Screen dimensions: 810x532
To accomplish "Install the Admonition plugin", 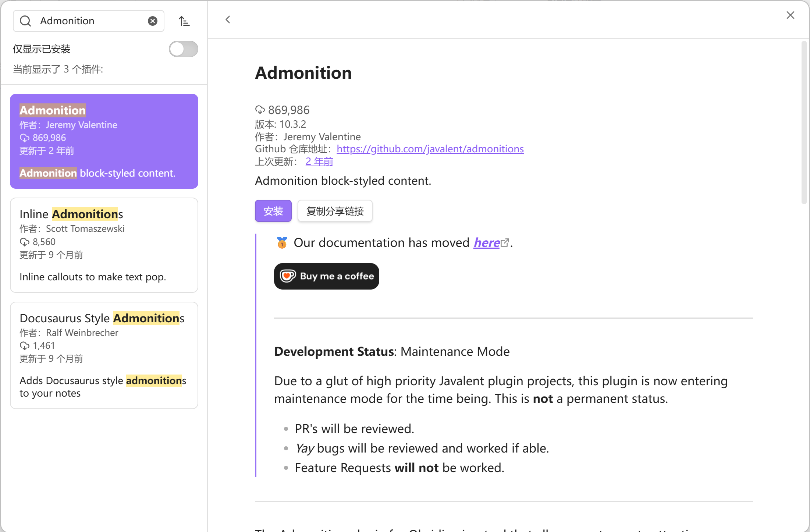I will tap(273, 211).
